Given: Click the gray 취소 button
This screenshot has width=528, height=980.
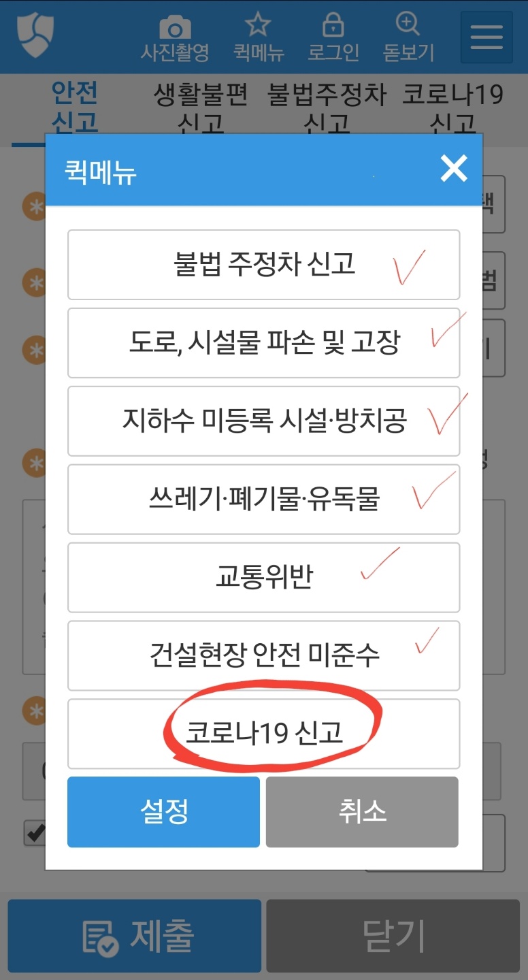Looking at the screenshot, I should pyautogui.click(x=362, y=812).
